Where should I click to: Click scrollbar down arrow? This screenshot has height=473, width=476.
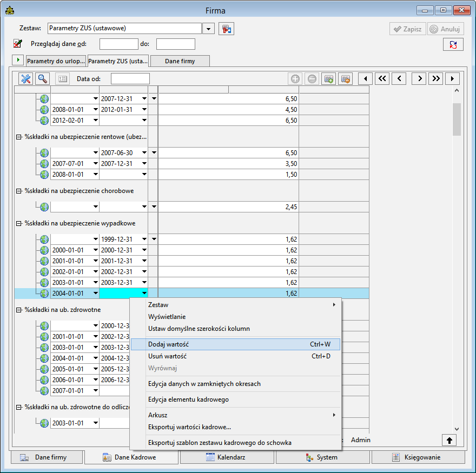pyautogui.click(x=457, y=429)
